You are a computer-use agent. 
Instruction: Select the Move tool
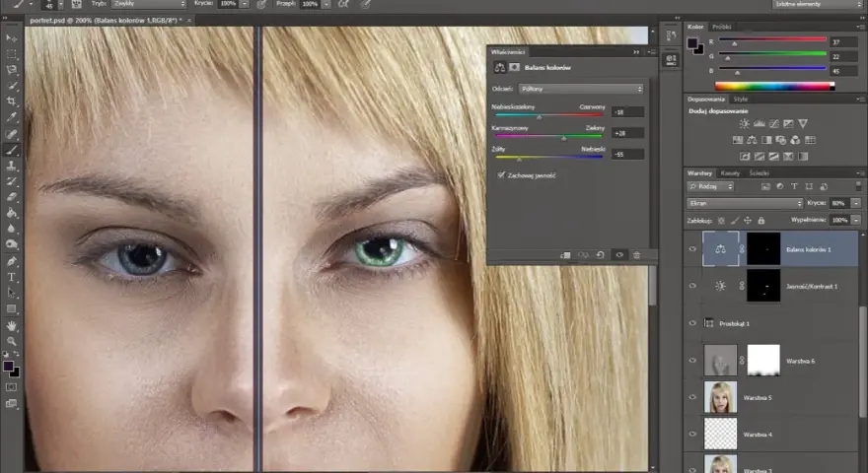click(x=11, y=37)
